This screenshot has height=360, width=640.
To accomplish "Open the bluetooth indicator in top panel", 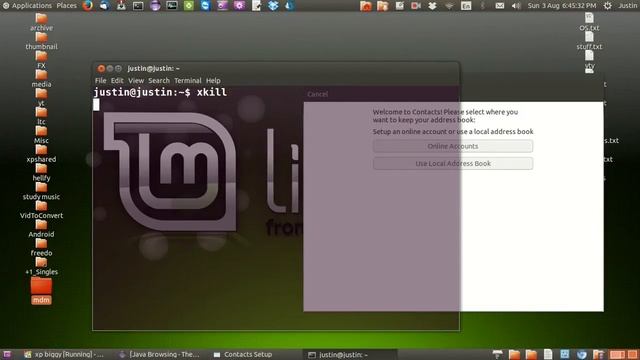I will click(483, 6).
